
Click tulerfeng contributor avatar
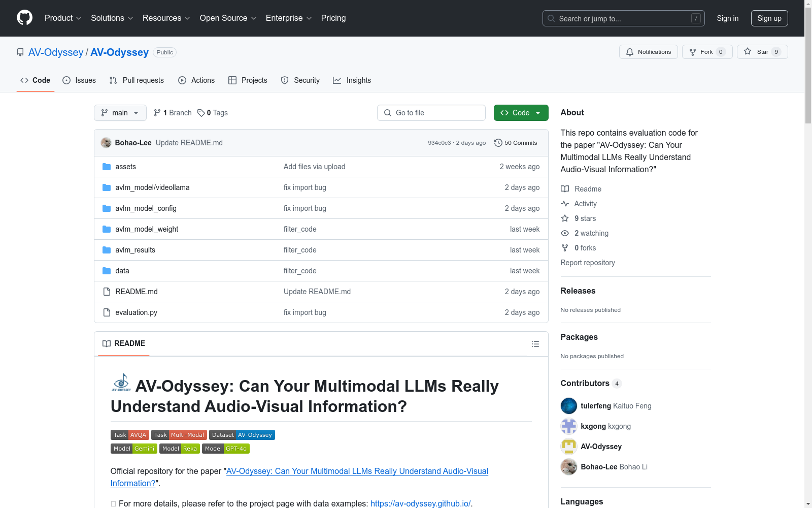click(x=569, y=406)
